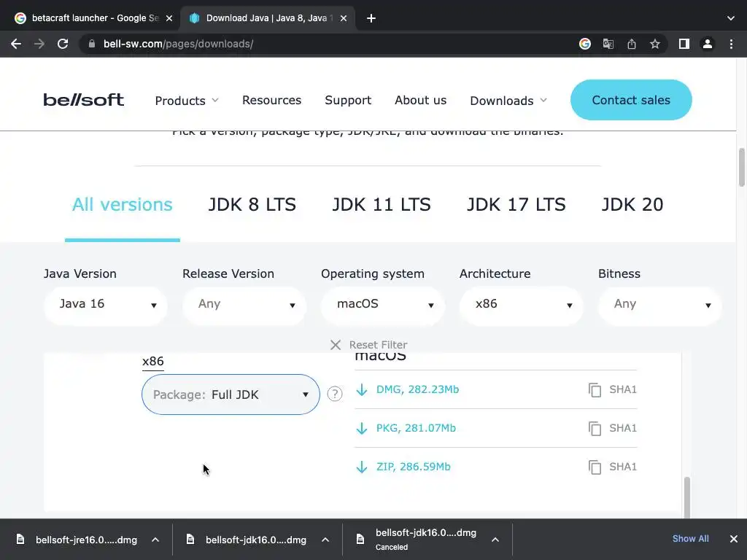Close the betacraft launcher tab
The width and height of the screenshot is (747, 560).
click(x=169, y=18)
